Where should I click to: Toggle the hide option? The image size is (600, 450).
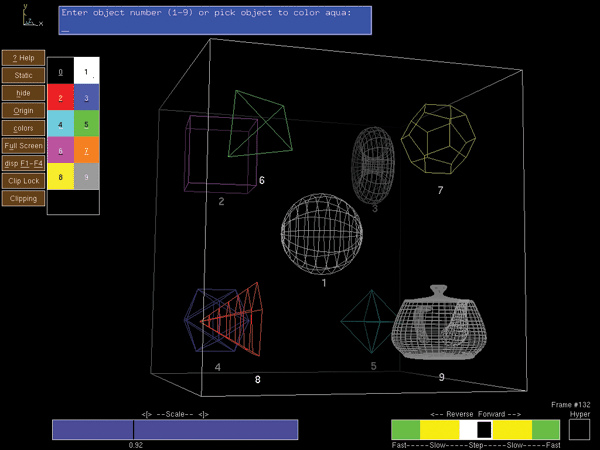(x=23, y=92)
